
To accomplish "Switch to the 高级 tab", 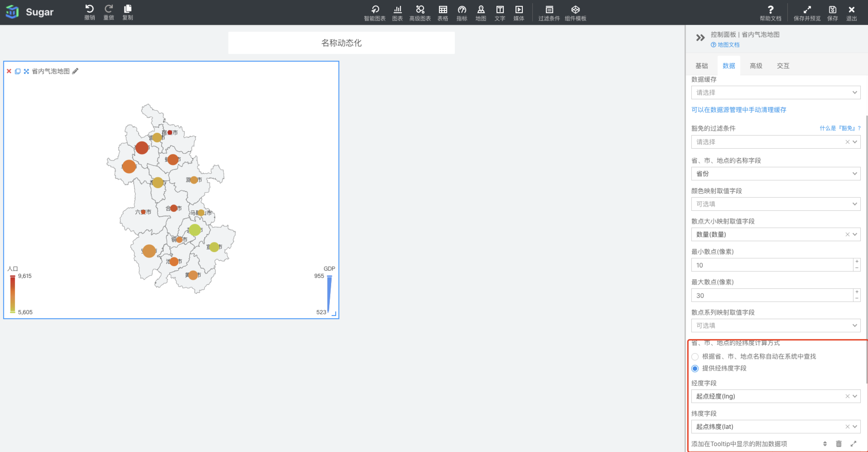I will tap(756, 66).
